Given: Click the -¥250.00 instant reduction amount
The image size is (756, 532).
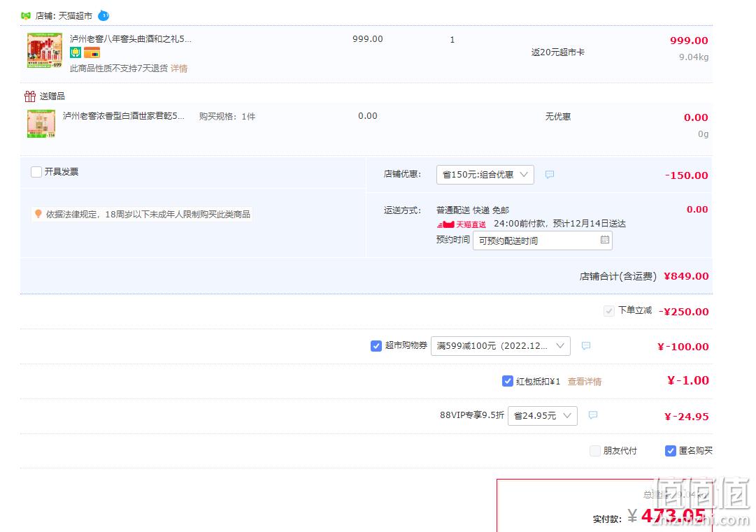Looking at the screenshot, I should click(684, 312).
